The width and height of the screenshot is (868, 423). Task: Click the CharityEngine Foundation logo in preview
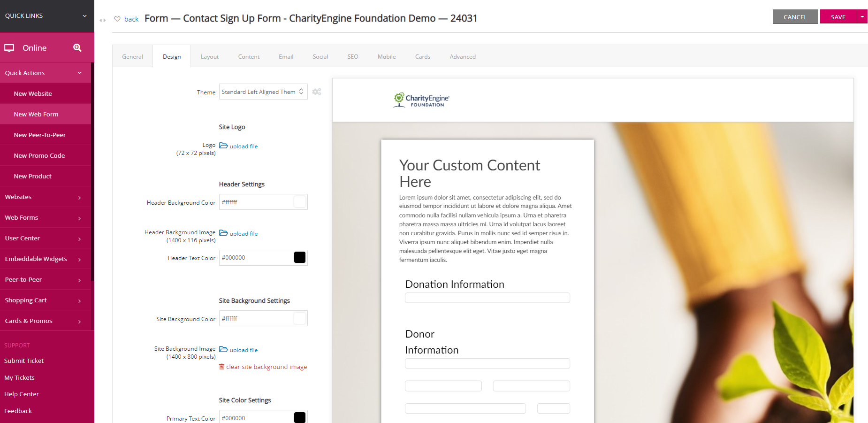pyautogui.click(x=421, y=100)
